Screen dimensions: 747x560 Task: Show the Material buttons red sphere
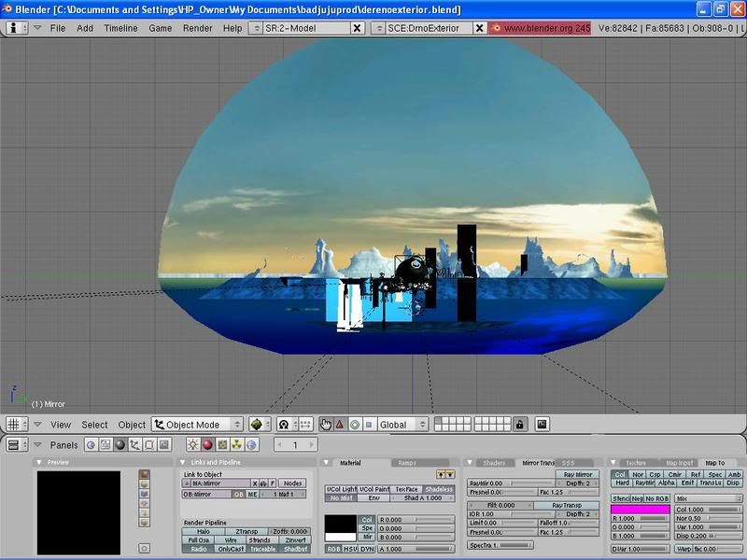click(x=207, y=445)
